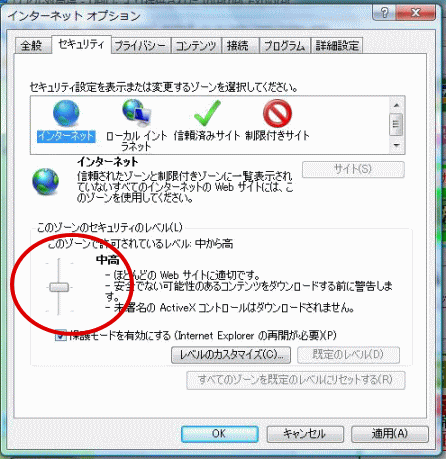Image resolution: width=446 pixels, height=459 pixels.
Task: Click the zone list scrollbar thumb
Action: (396, 124)
